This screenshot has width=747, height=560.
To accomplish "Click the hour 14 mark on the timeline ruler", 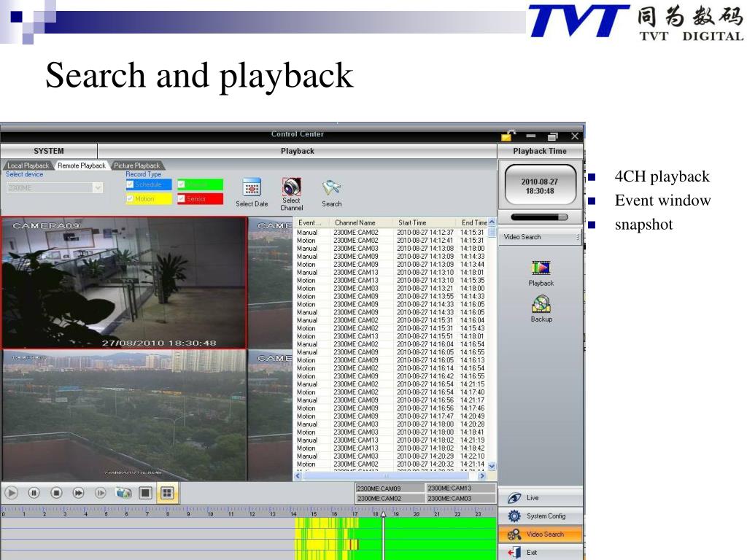I will point(293,513).
